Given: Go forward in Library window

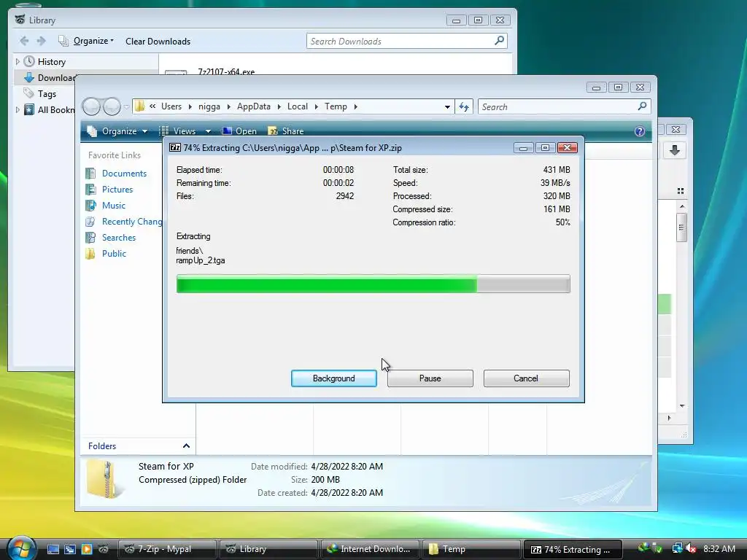Looking at the screenshot, I should pos(42,41).
